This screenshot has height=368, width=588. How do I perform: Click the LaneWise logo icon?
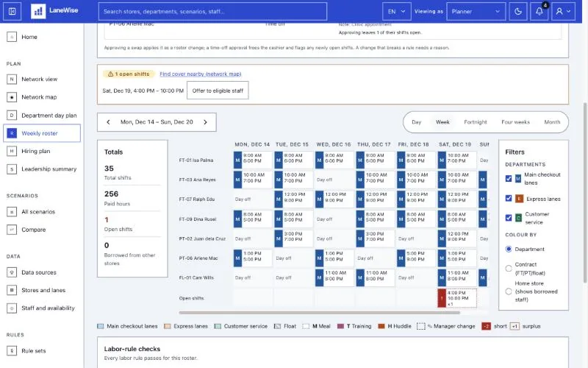tap(38, 11)
